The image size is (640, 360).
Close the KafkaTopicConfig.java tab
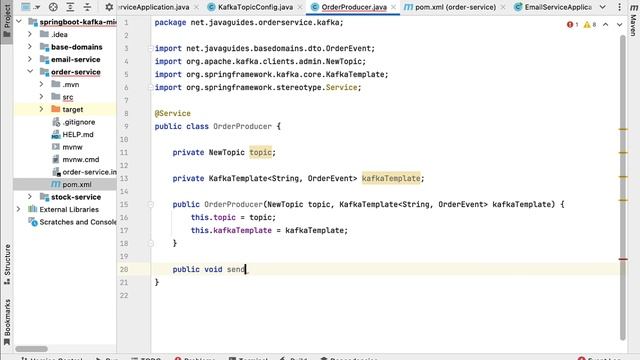point(300,7)
